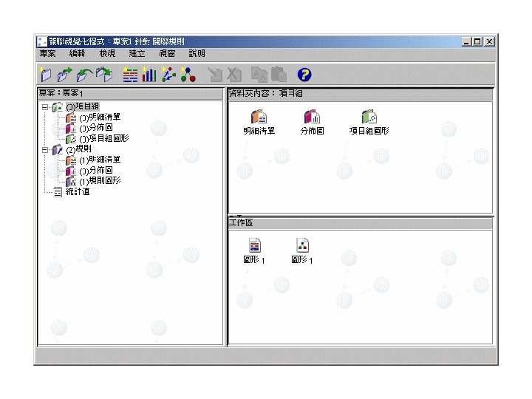Click the open project folder icon with outgoing arrow
Screen dimensions: 532x399
(x=65, y=75)
